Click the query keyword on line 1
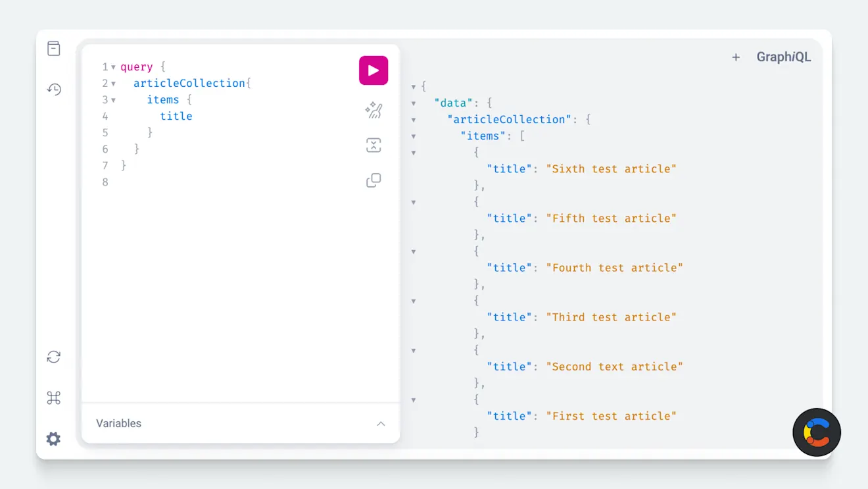Screen dimensions: 868x489 click(137, 67)
